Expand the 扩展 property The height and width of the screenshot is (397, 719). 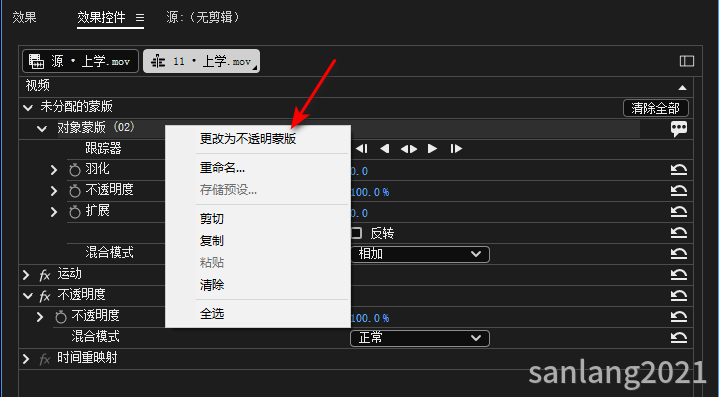pyautogui.click(x=54, y=212)
